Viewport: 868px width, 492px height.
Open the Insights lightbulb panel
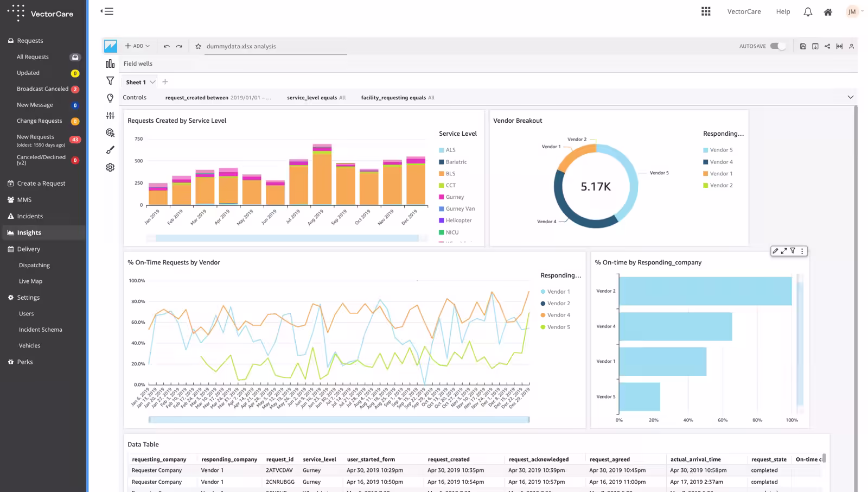tap(110, 98)
